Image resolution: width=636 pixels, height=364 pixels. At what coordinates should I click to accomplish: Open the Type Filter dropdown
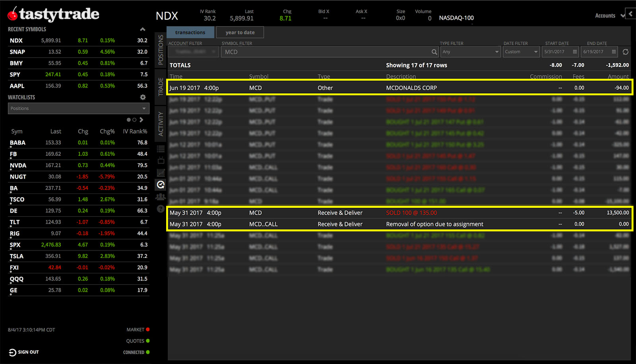pos(470,52)
